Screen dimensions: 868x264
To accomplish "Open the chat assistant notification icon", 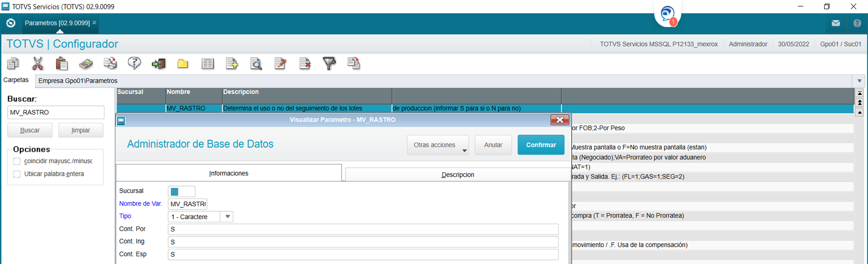I will point(668,14).
